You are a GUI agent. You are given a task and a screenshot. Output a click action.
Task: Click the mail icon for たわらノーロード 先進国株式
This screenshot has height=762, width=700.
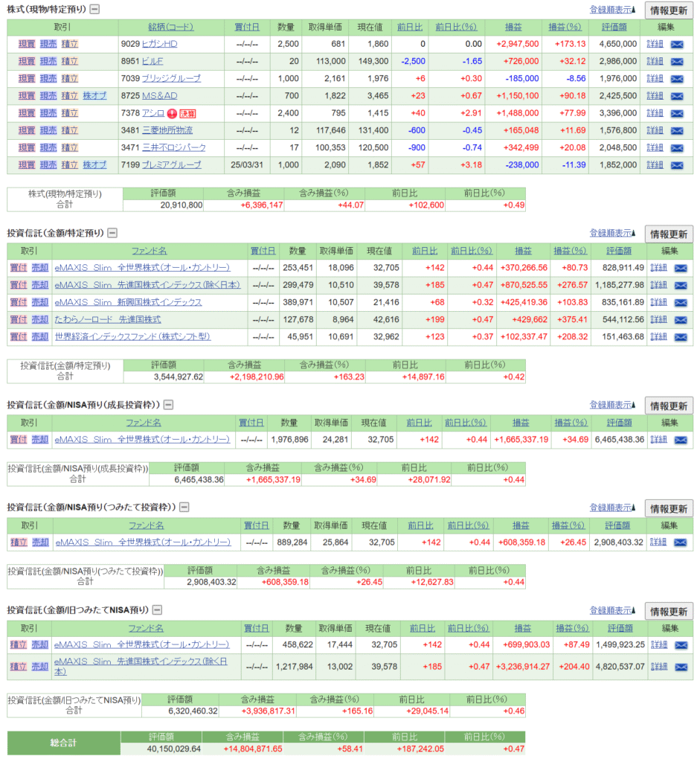coord(680,319)
